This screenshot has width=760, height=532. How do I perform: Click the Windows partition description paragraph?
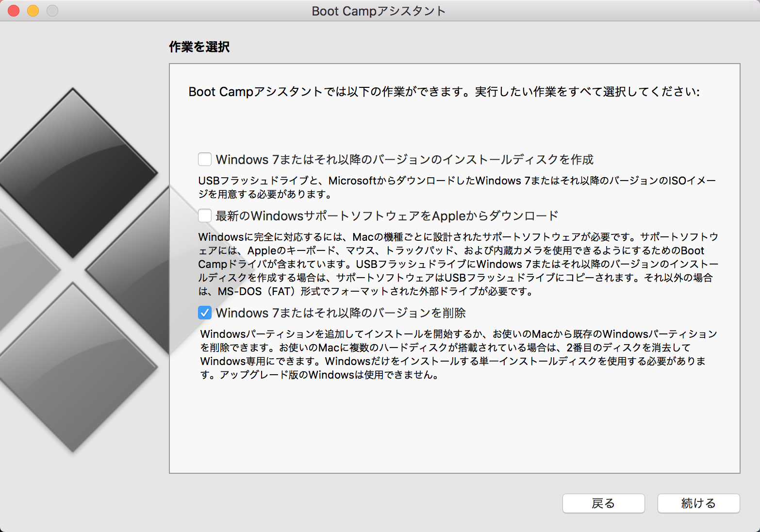pos(459,354)
